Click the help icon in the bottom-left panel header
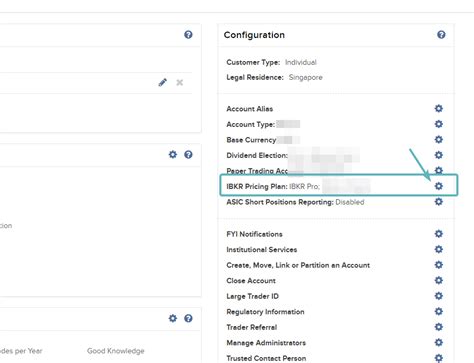474x363 pixels. click(188, 318)
